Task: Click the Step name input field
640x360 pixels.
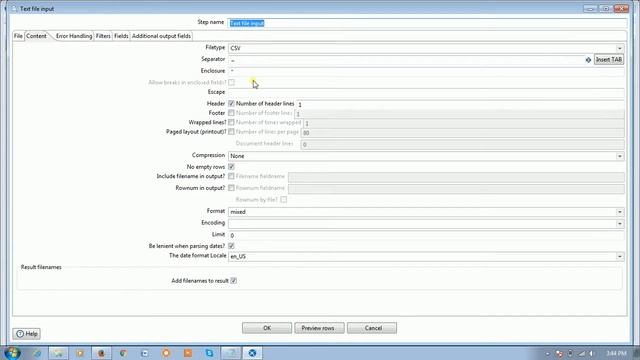Action: click(x=427, y=23)
